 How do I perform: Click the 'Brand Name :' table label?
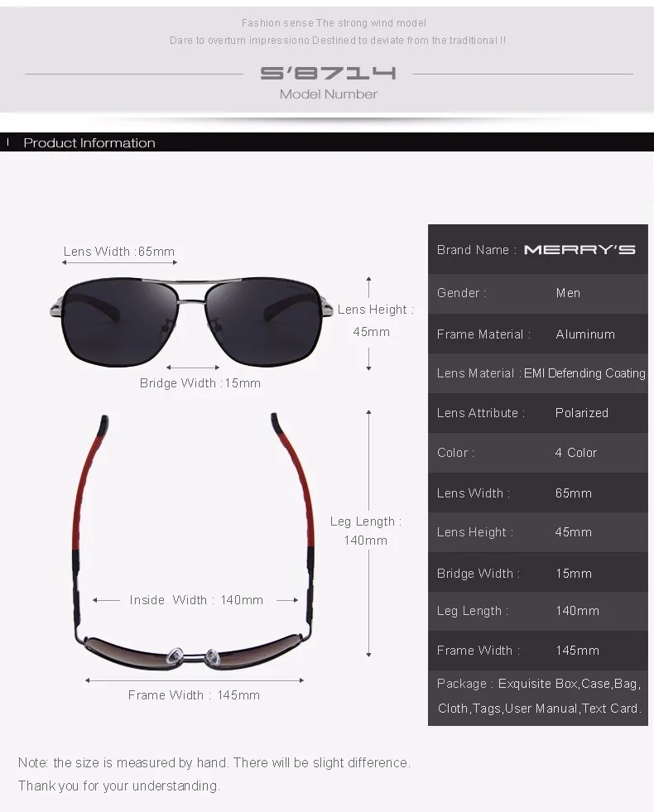click(477, 250)
